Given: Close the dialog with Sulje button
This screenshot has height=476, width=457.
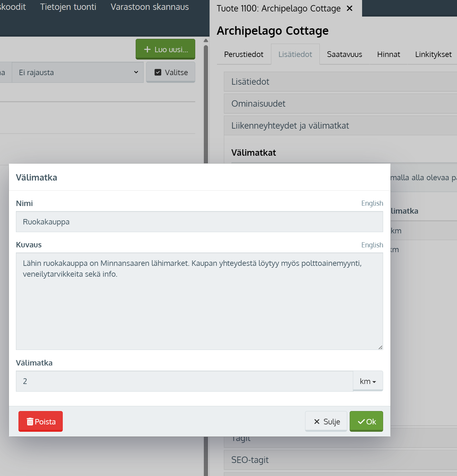Looking at the screenshot, I should point(326,421).
